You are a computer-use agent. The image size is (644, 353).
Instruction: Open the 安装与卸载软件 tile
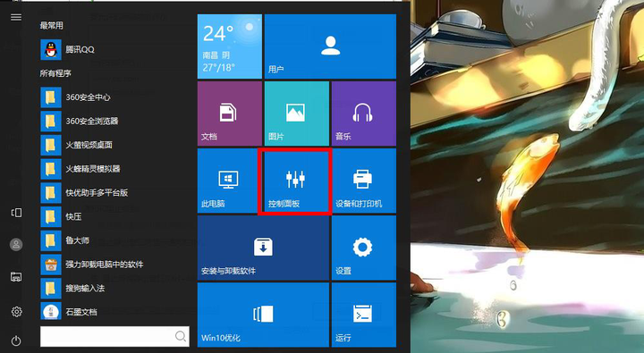(263, 248)
